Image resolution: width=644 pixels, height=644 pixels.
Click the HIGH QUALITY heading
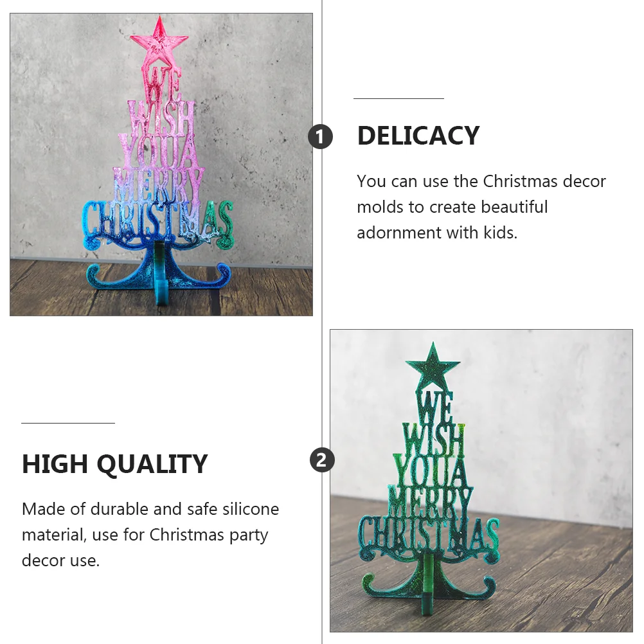[x=114, y=464]
